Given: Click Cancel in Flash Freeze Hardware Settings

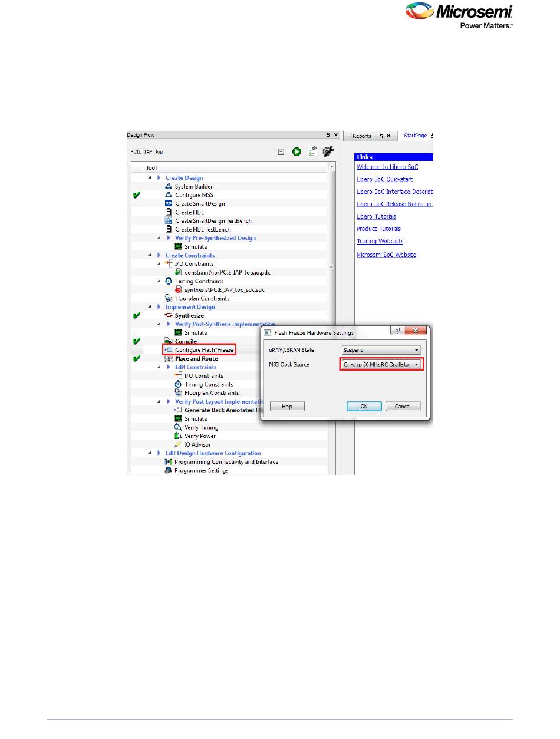Looking at the screenshot, I should pyautogui.click(x=403, y=407).
